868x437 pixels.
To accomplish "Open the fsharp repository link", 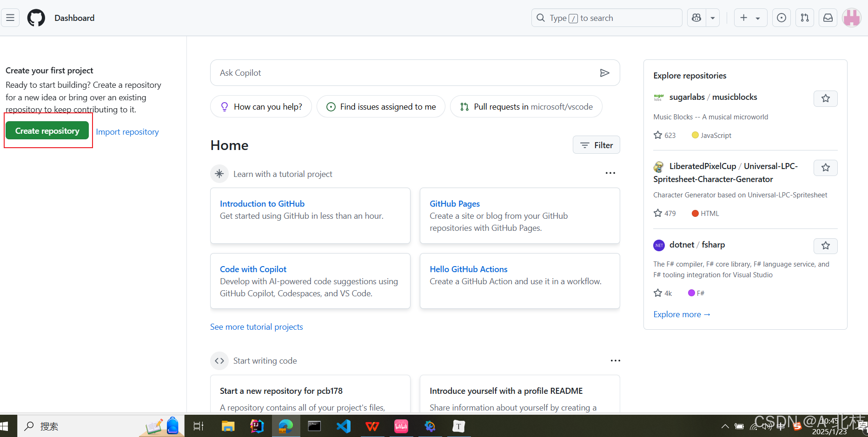I will pyautogui.click(x=713, y=245).
